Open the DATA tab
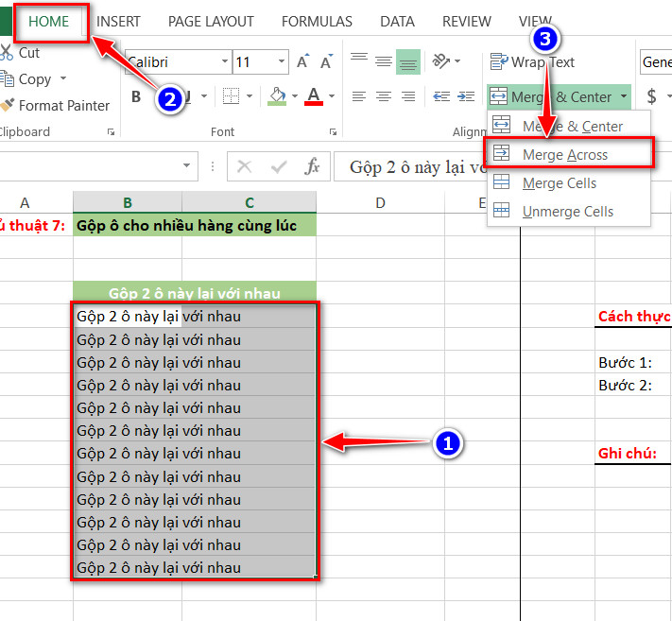This screenshot has width=672, height=621. click(397, 22)
